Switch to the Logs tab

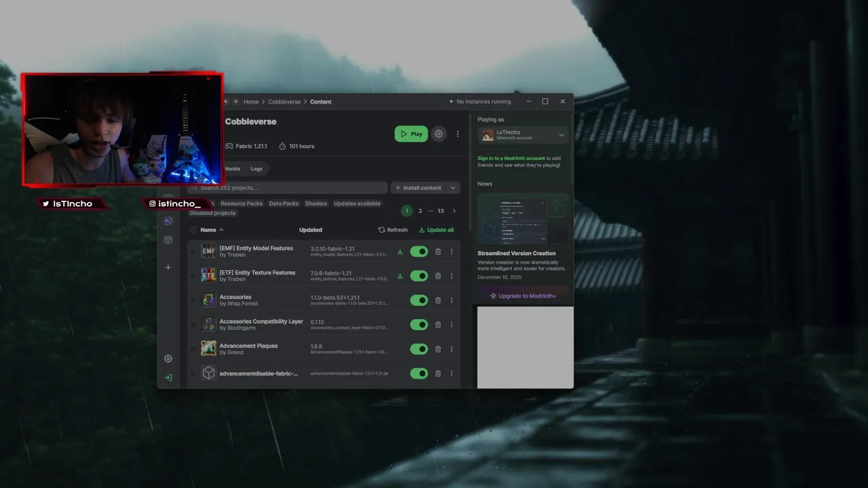coord(256,169)
